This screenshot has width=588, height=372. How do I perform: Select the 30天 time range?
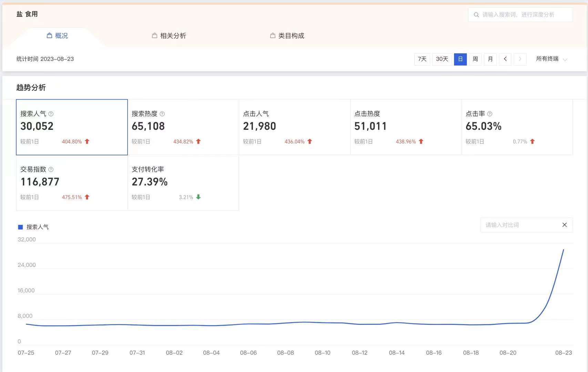442,59
